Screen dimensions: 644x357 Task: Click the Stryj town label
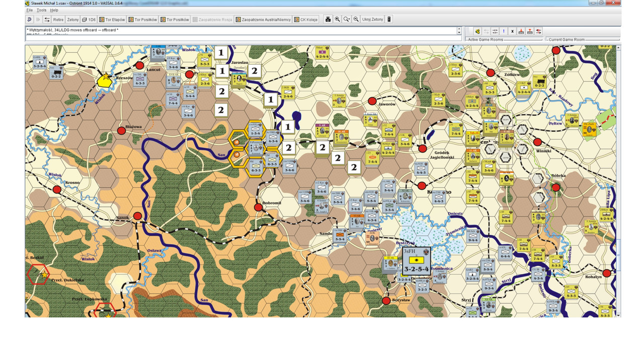coord(466,300)
